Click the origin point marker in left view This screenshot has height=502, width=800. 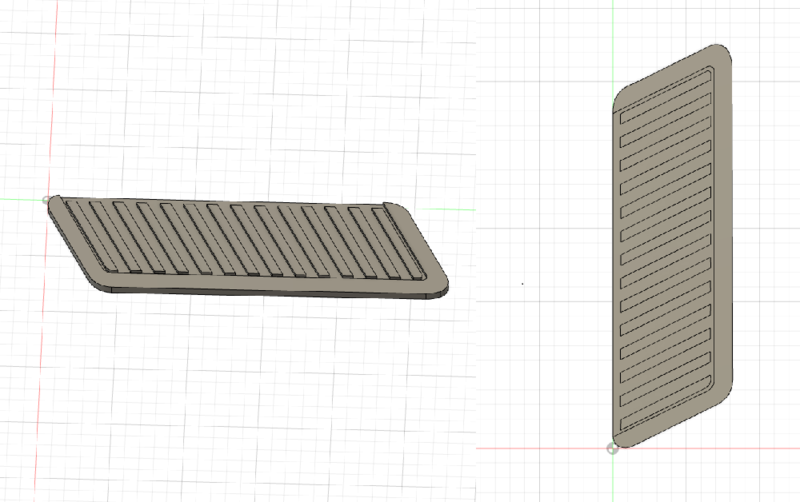coord(46,200)
